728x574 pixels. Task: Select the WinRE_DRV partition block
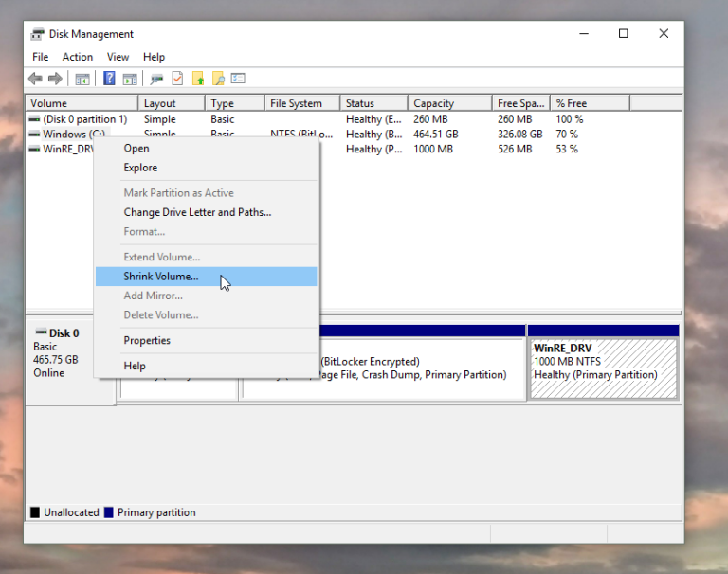click(x=604, y=363)
